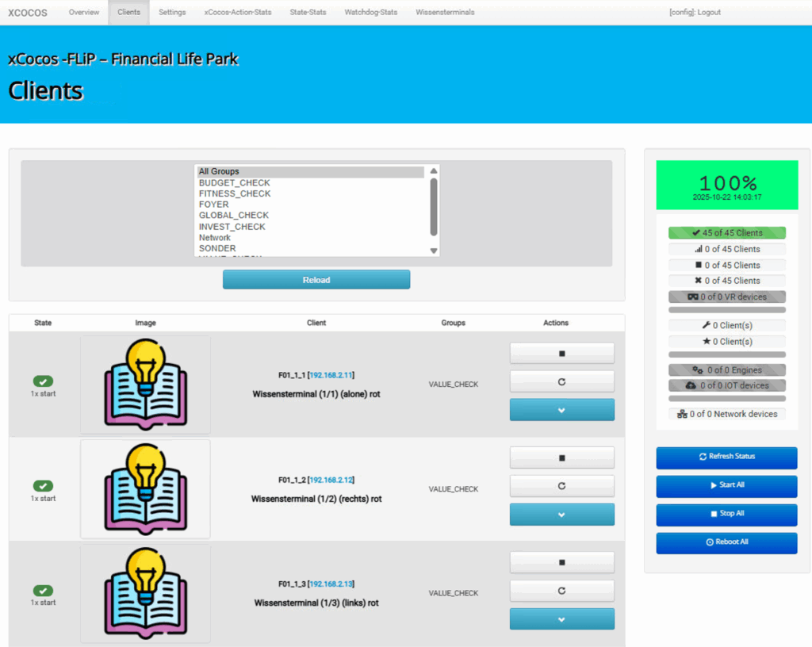
Task: Open the chevron dropdown for client F01_1_3
Action: coord(561,619)
